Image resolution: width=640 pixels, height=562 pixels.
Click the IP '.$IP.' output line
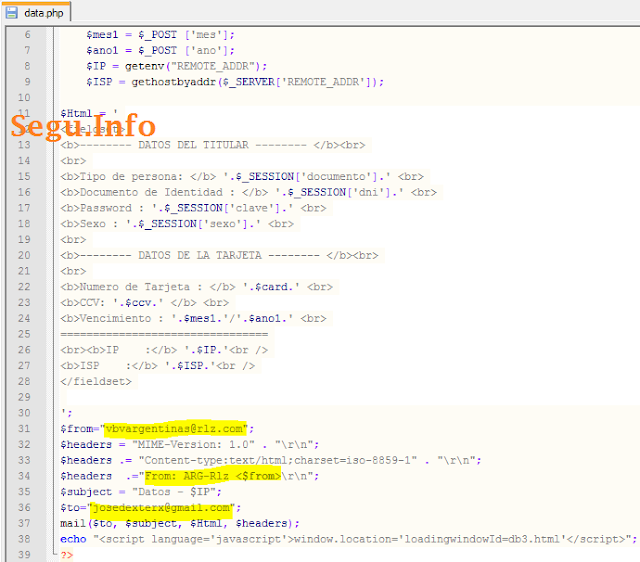click(x=164, y=350)
